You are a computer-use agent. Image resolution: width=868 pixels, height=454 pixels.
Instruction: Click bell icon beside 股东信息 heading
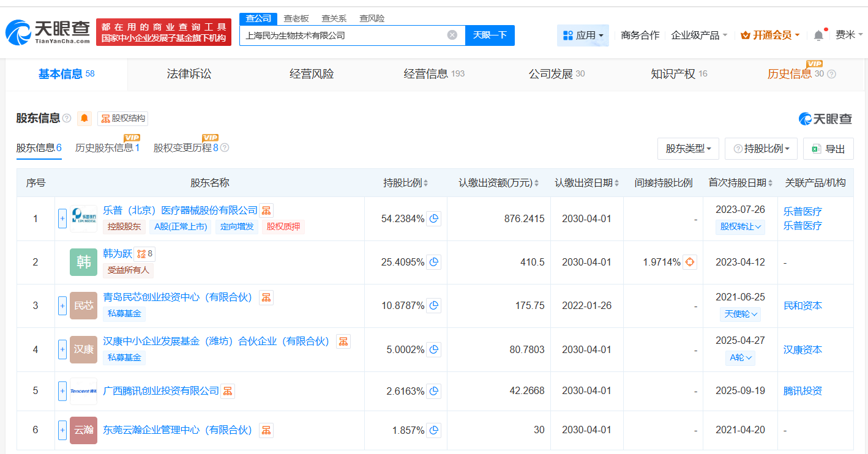click(x=83, y=118)
